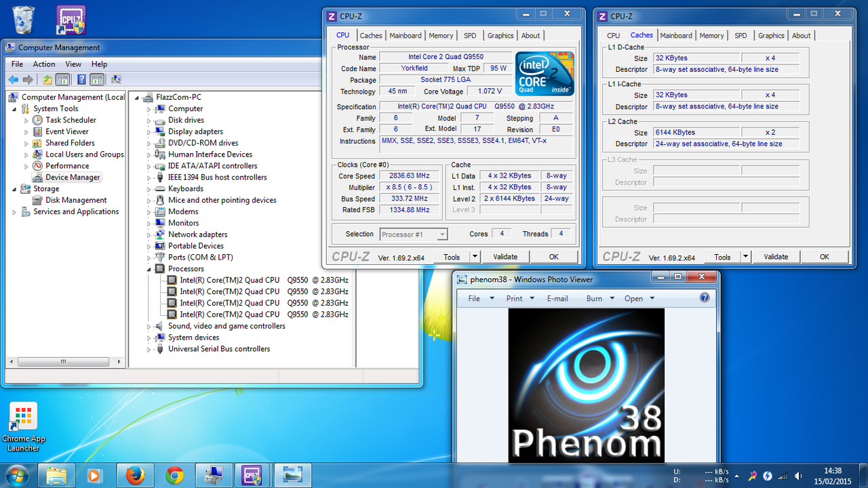This screenshot has height=488, width=868.
Task: Switch to Windows Photo Viewer taskbar button
Action: click(x=294, y=476)
